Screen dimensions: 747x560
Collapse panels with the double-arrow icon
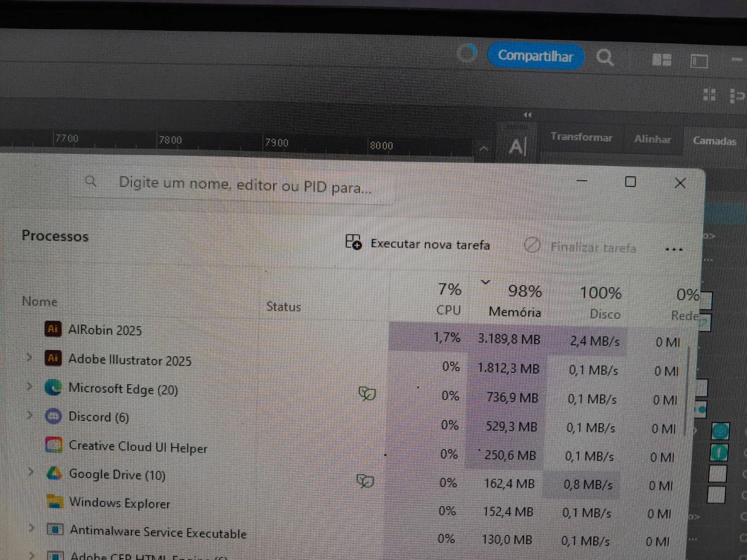click(x=528, y=115)
